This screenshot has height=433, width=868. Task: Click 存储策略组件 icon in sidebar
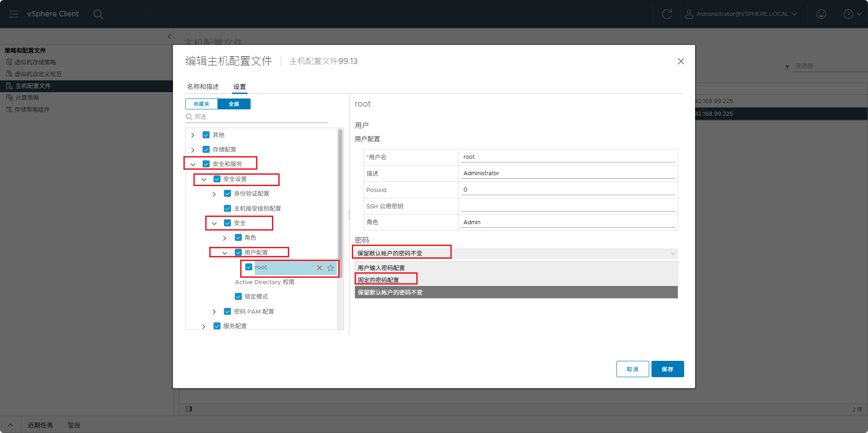(9, 109)
